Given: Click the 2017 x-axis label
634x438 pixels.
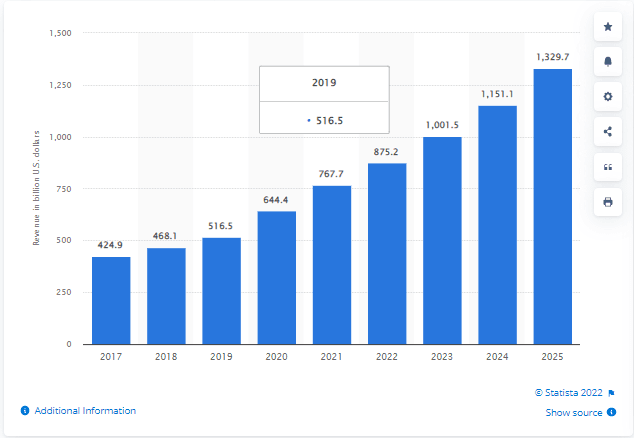Looking at the screenshot, I should 111,356.
